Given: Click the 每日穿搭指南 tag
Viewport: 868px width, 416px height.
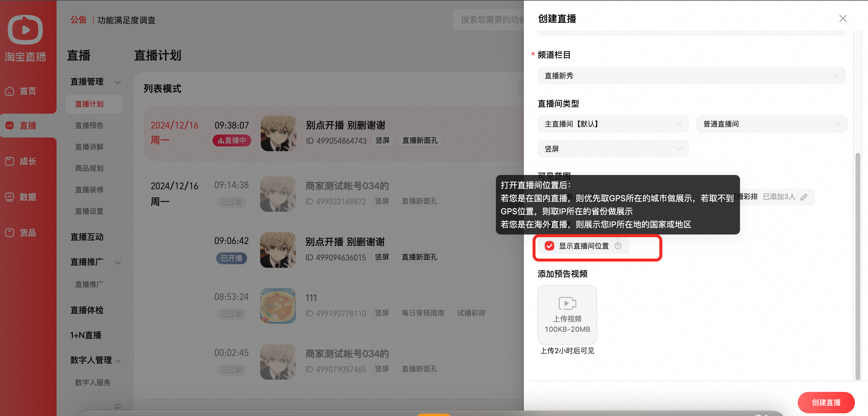Looking at the screenshot, I should coord(423,313).
